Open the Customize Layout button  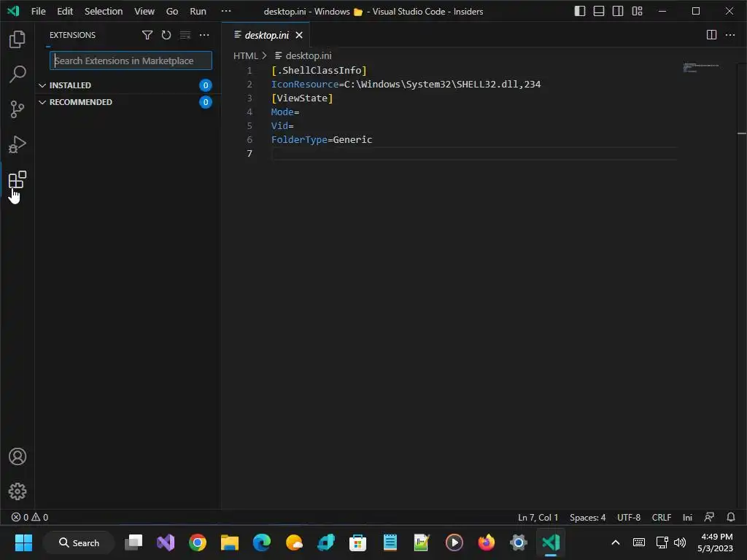point(637,11)
